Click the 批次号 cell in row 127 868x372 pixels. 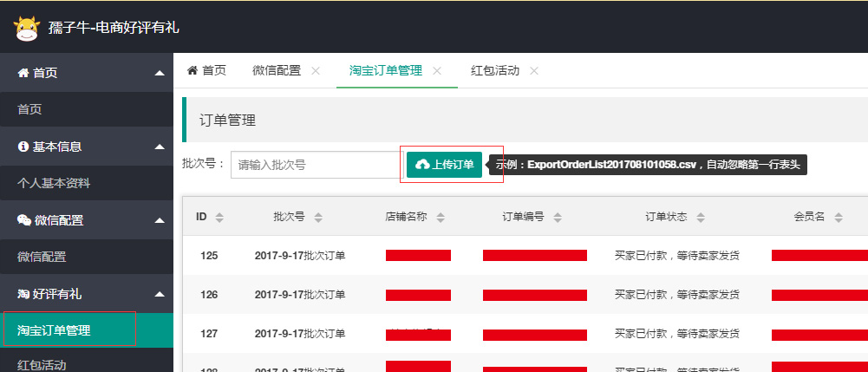point(300,334)
